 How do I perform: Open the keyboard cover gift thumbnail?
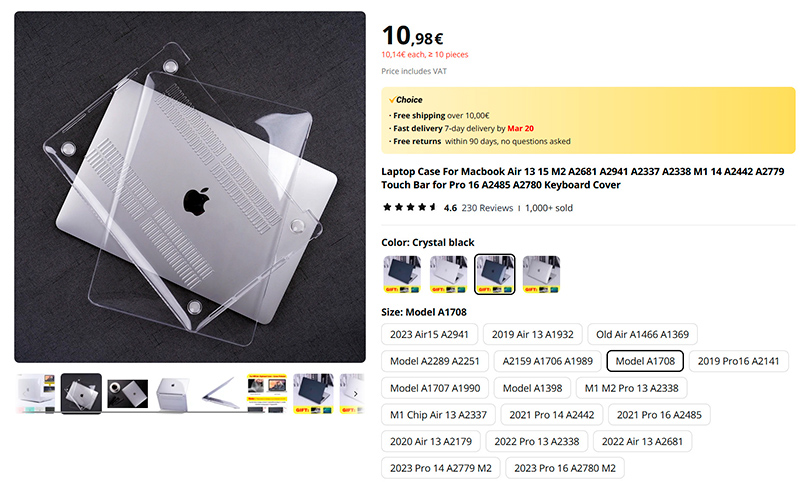coord(267,394)
